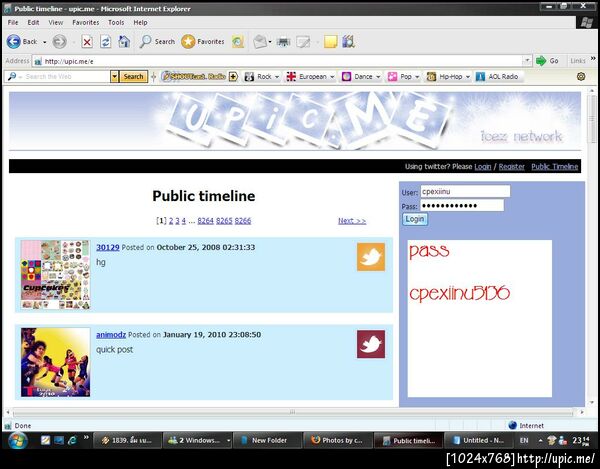Click the toolbar settings gear icon

[x=581, y=77]
